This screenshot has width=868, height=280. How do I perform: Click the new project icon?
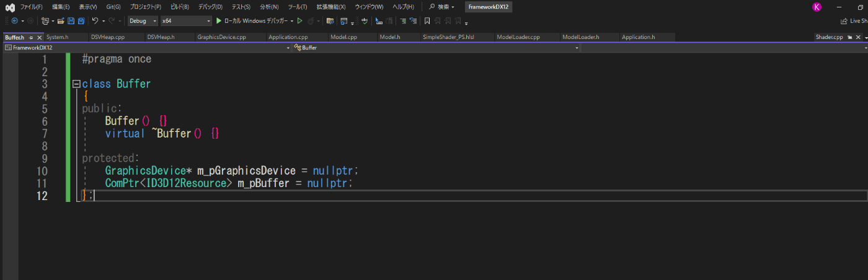click(45, 20)
